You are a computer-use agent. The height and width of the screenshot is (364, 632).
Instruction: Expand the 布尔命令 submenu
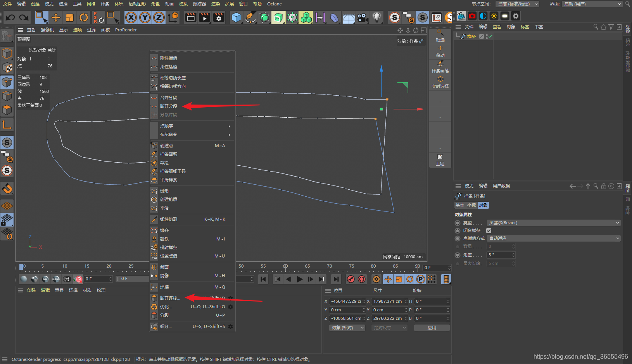click(x=192, y=134)
